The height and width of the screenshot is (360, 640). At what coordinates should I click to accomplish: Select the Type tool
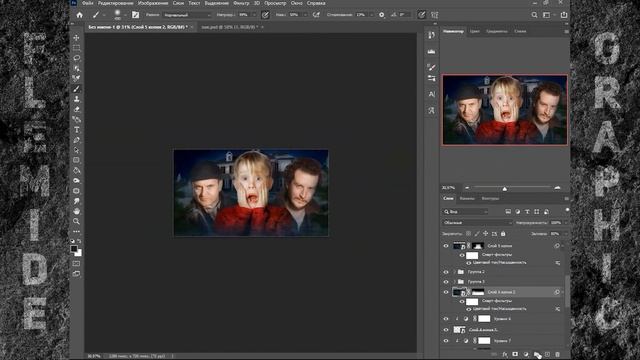click(x=76, y=130)
